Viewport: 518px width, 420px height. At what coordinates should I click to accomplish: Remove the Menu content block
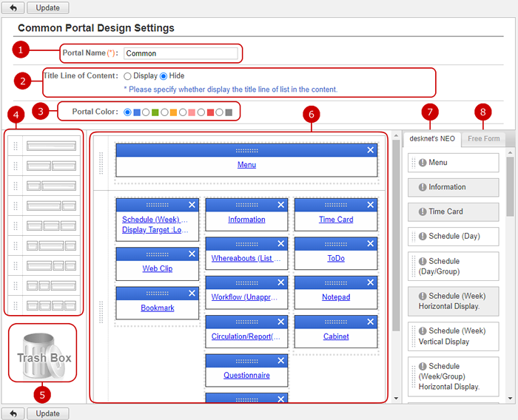pyautogui.click(x=370, y=150)
